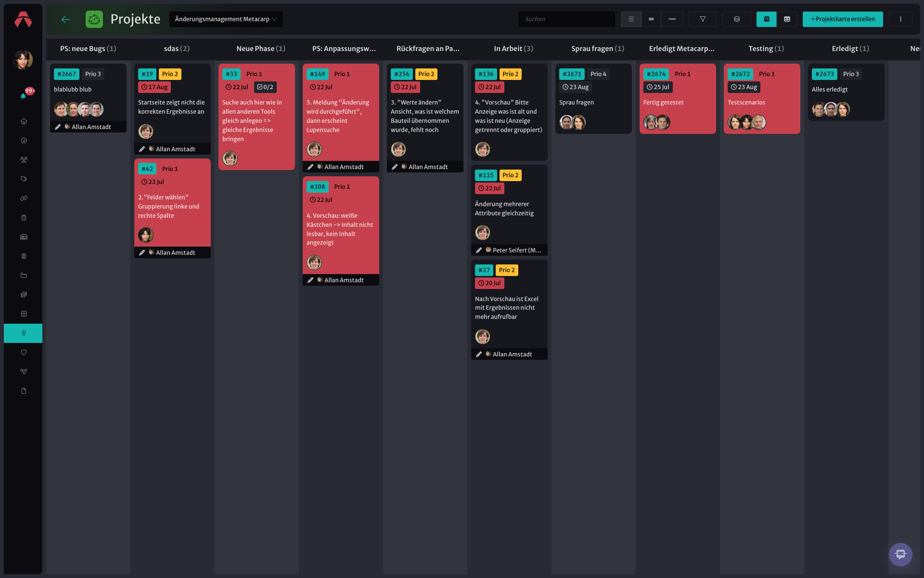This screenshot has width=924, height=578.
Task: Click the back arrow beside Projekte
Action: (66, 19)
